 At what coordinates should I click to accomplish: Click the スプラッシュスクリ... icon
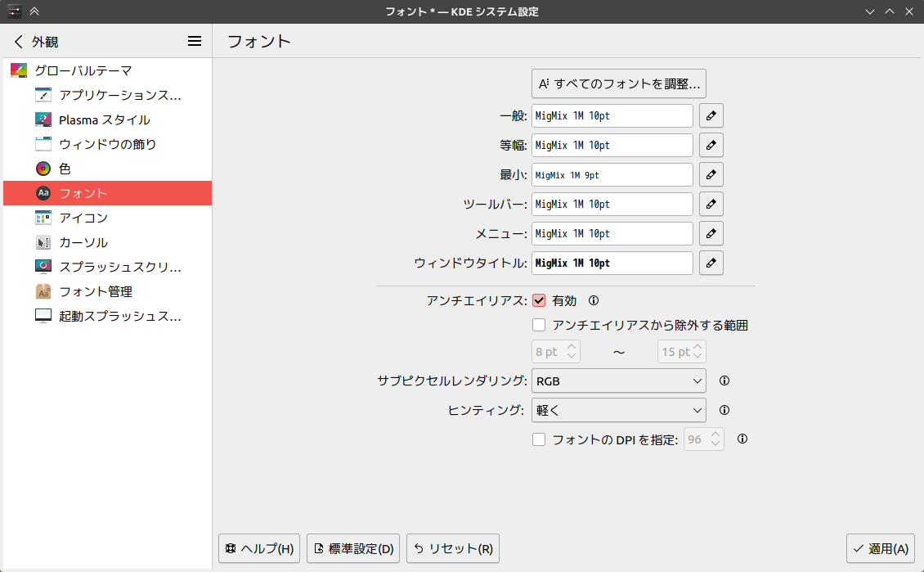43,267
